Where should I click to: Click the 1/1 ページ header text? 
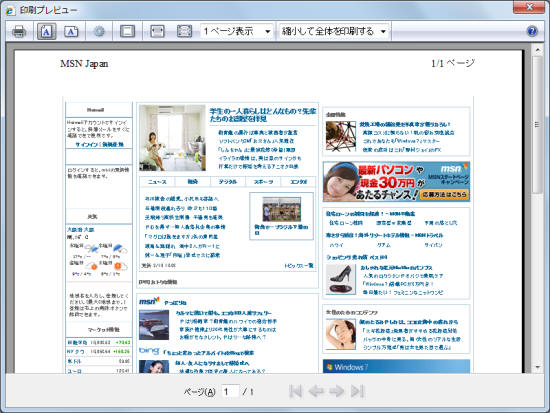click(453, 63)
